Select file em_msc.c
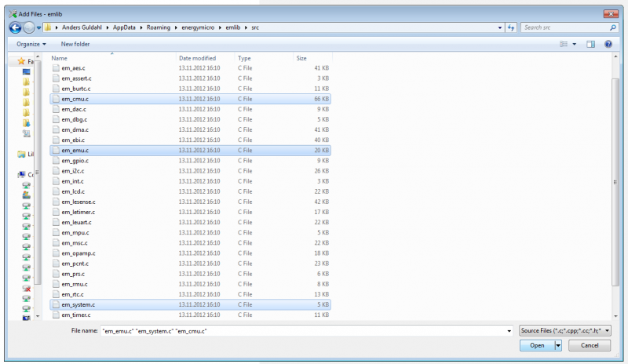The height and width of the screenshot is (364, 628). [x=190, y=242]
